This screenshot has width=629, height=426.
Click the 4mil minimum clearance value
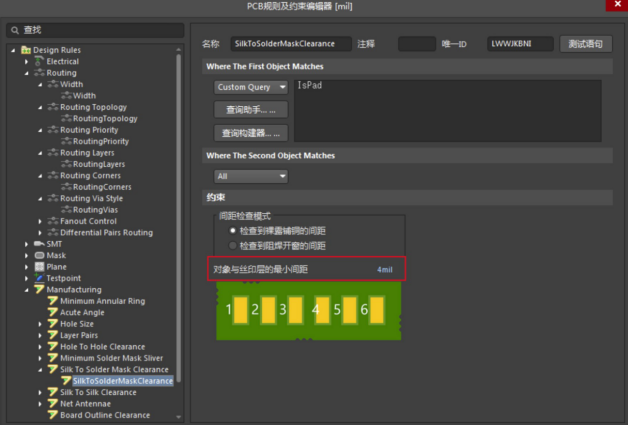[x=385, y=271]
